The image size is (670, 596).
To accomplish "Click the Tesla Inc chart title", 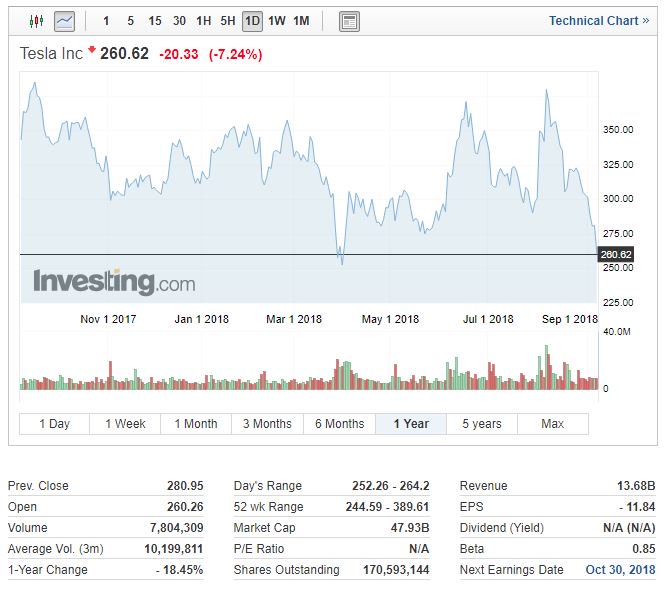I will tap(51, 53).
